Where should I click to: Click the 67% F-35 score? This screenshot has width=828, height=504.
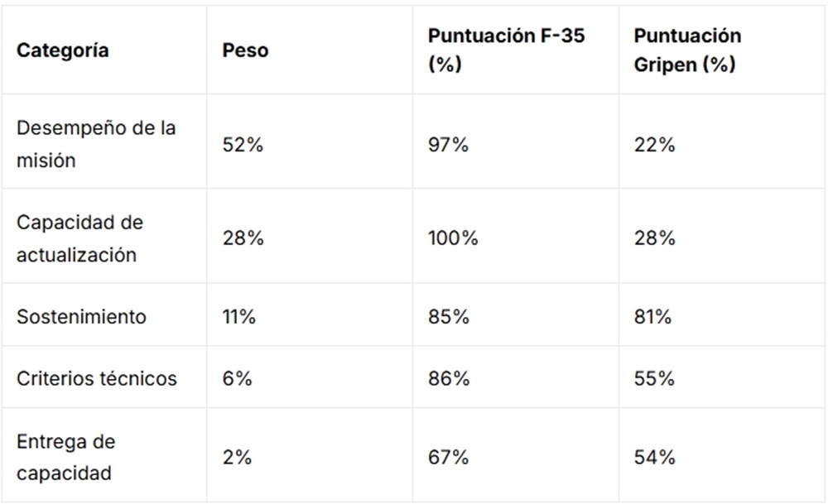(448, 458)
